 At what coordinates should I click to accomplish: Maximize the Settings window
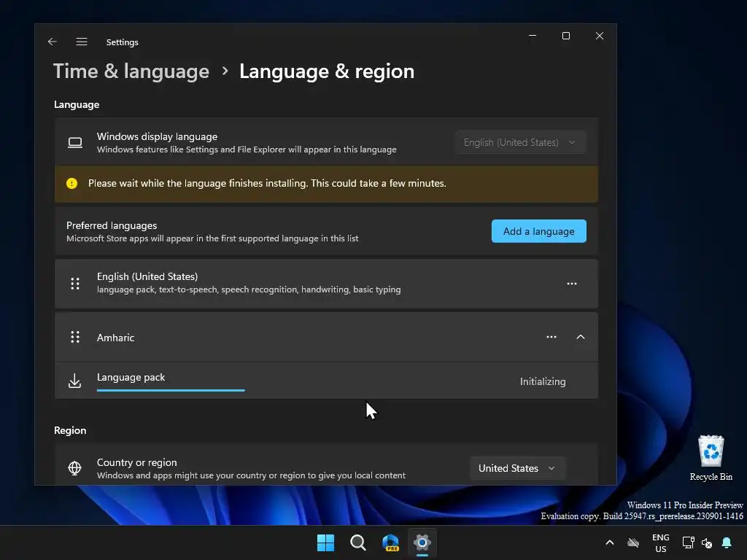click(566, 36)
